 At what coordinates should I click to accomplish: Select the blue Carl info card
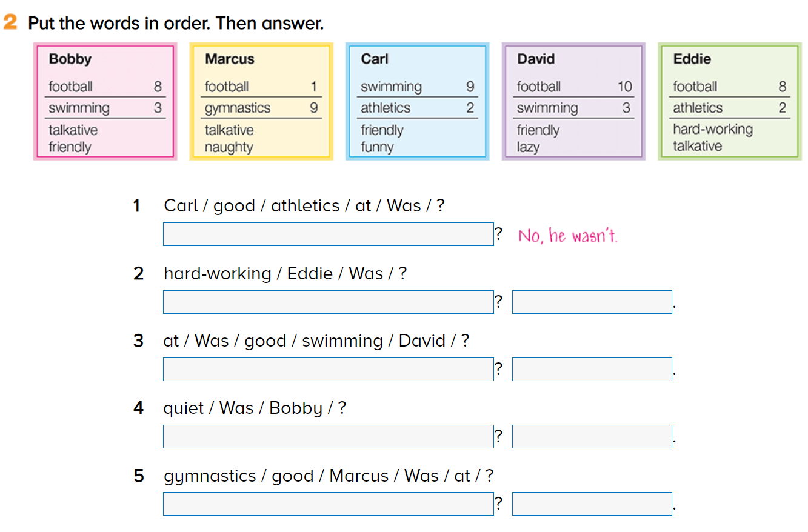coord(417,101)
